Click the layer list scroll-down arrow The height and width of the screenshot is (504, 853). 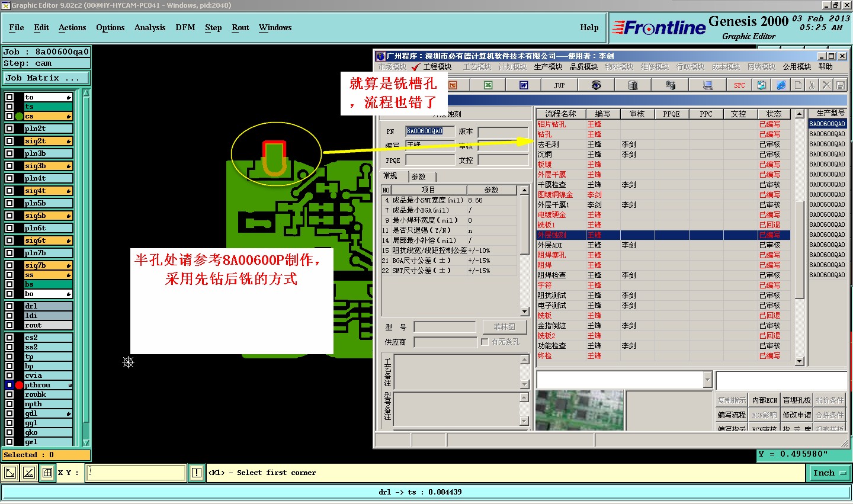[86, 442]
